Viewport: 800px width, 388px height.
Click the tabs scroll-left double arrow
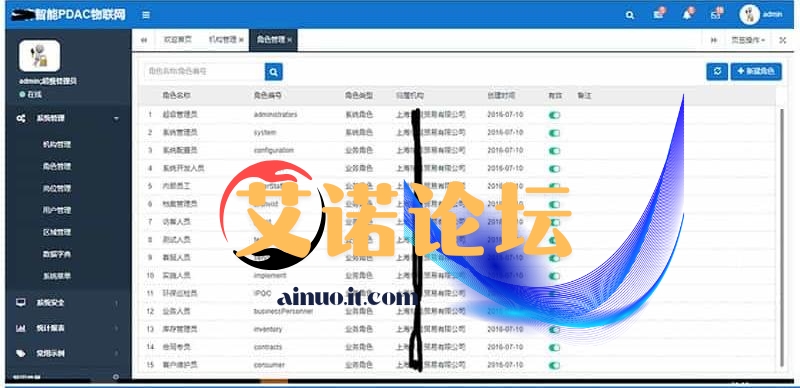point(144,40)
